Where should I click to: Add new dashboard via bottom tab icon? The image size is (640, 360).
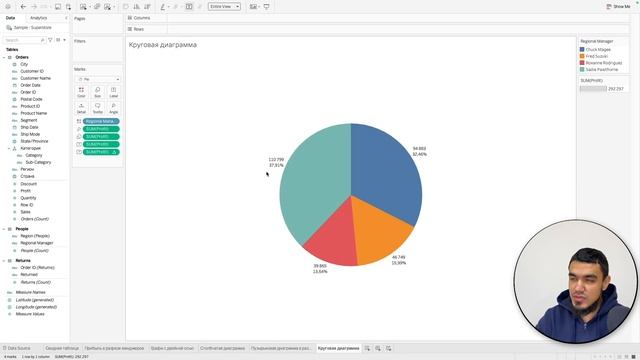click(x=378, y=348)
